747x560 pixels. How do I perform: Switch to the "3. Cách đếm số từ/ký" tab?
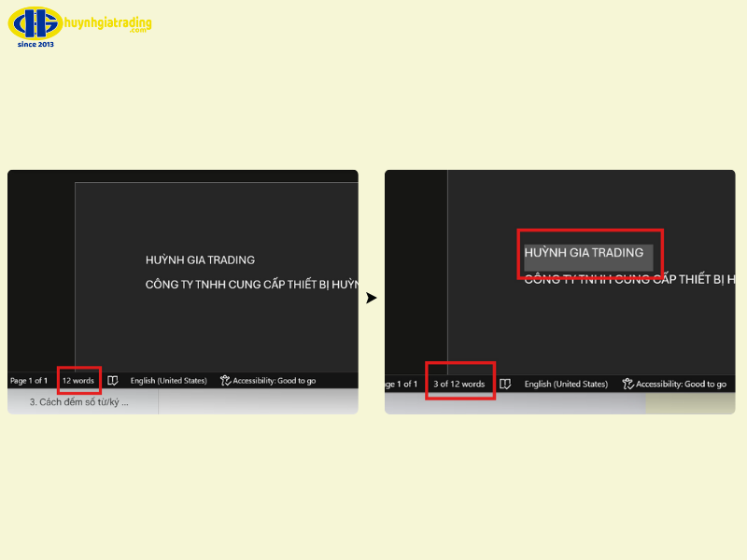click(79, 402)
